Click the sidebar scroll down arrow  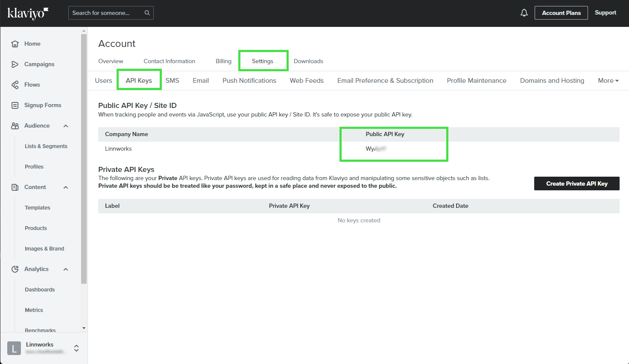84,328
